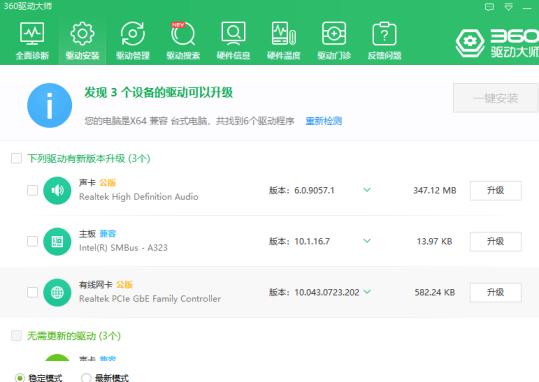
Task: Open the 全面诊断 diagnosis icon
Action: (32, 34)
